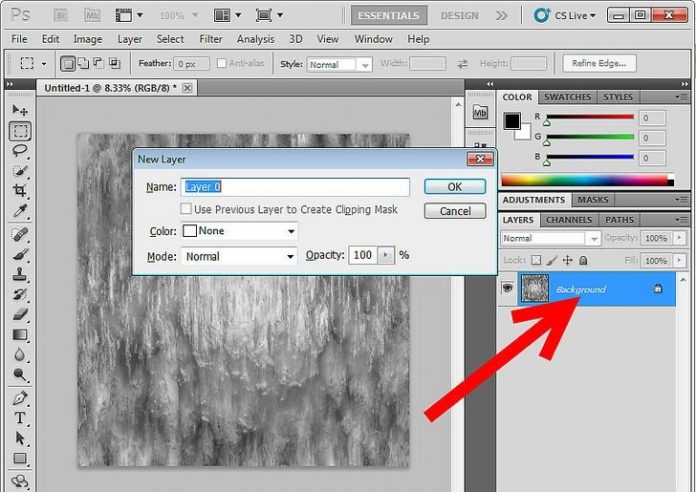Open the Color dropdown in New Layer dialog
The image size is (696, 492).
[239, 231]
